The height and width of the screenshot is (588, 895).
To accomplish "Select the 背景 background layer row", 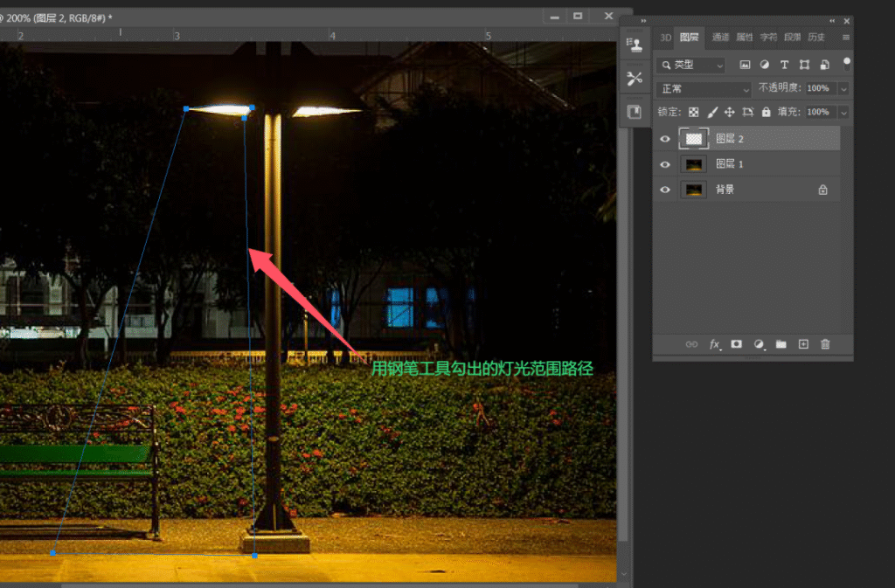I will point(746,190).
